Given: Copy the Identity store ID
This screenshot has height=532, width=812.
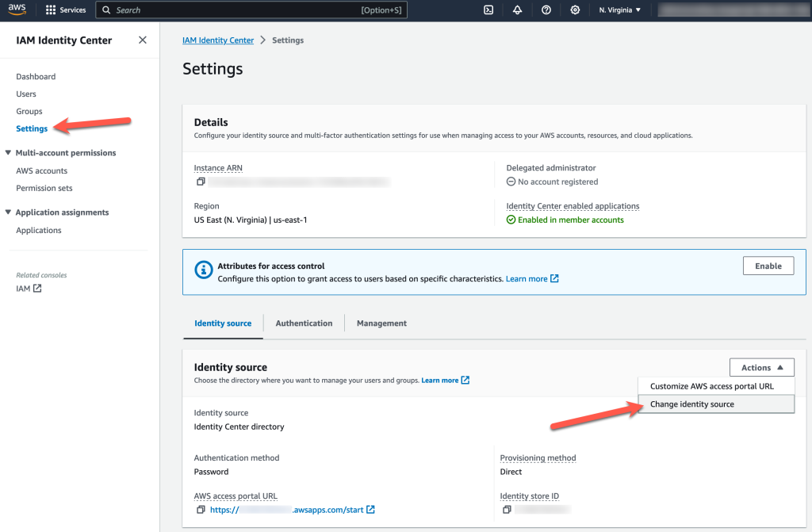Looking at the screenshot, I should click(x=505, y=510).
